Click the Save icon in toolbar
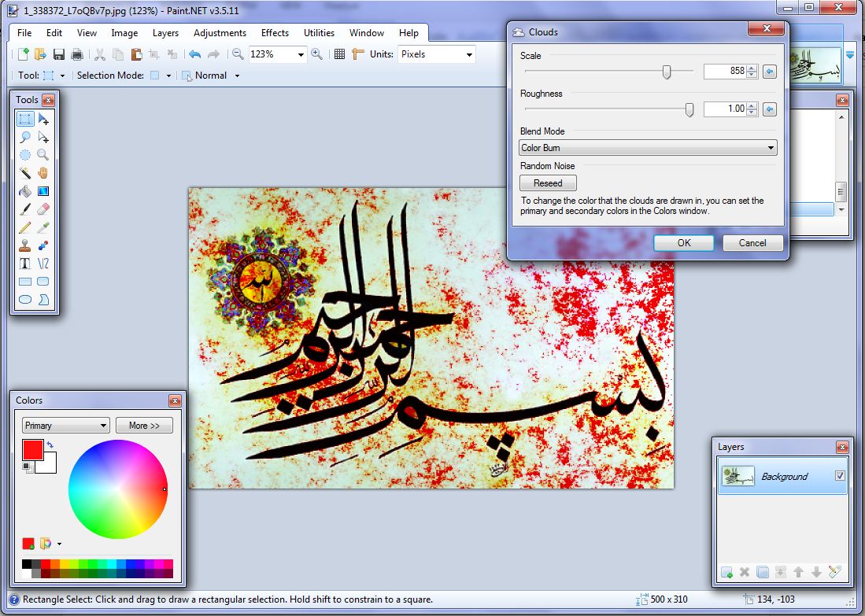The height and width of the screenshot is (616, 865). [59, 54]
